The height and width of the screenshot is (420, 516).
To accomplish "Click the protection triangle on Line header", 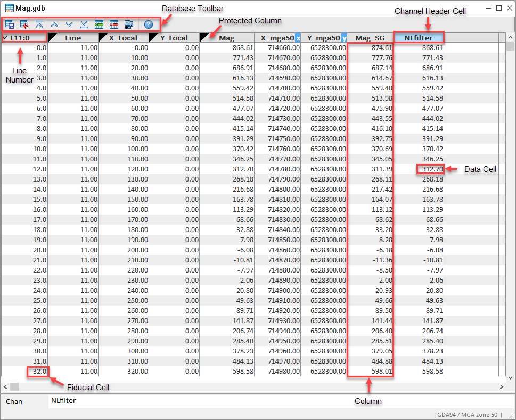I will click(x=53, y=37).
